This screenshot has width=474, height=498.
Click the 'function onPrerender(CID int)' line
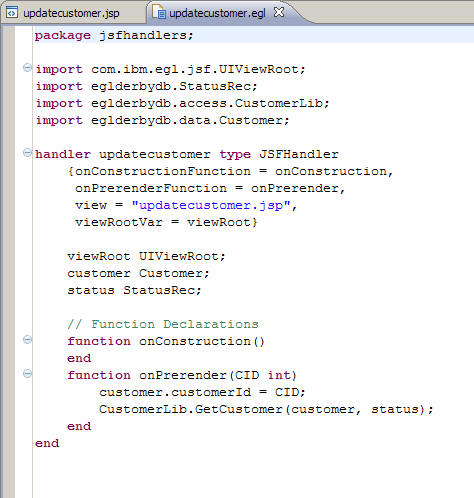tap(182, 376)
